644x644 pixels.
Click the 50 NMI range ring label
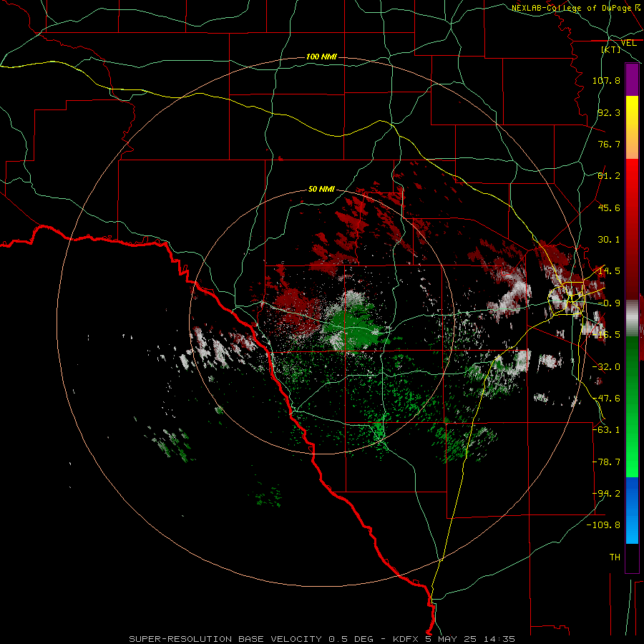(321, 190)
